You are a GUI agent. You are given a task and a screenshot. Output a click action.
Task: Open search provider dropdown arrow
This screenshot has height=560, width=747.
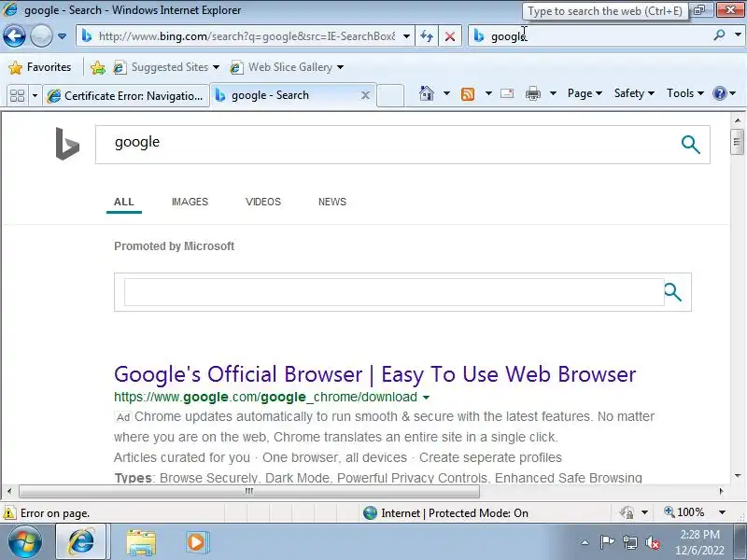point(738,35)
